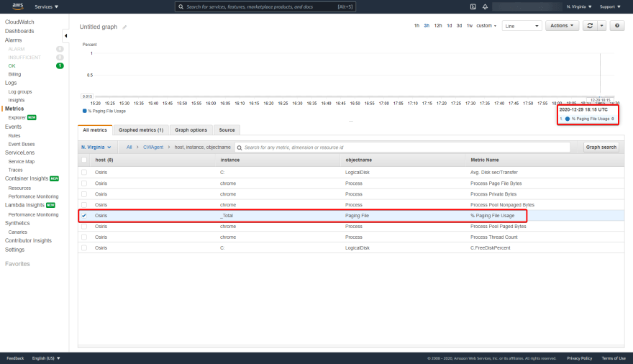Open the Feedback link in footer
The width and height of the screenshot is (633, 364).
(x=15, y=358)
